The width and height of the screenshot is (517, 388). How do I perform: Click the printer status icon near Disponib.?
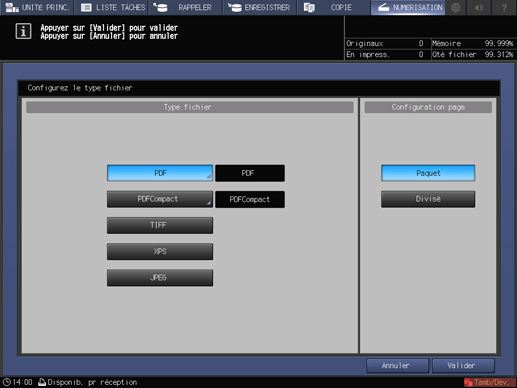tap(42, 382)
